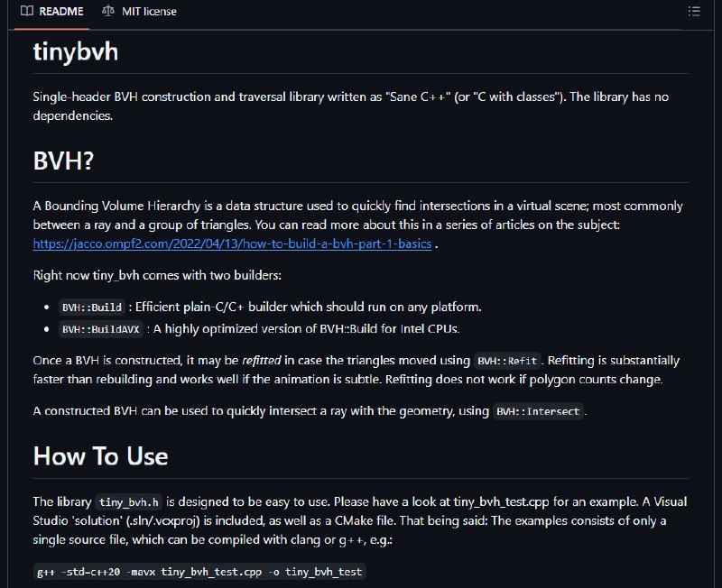Click the Single-header BVH description paragraph
Screen dimensions: 722x588
point(351,106)
